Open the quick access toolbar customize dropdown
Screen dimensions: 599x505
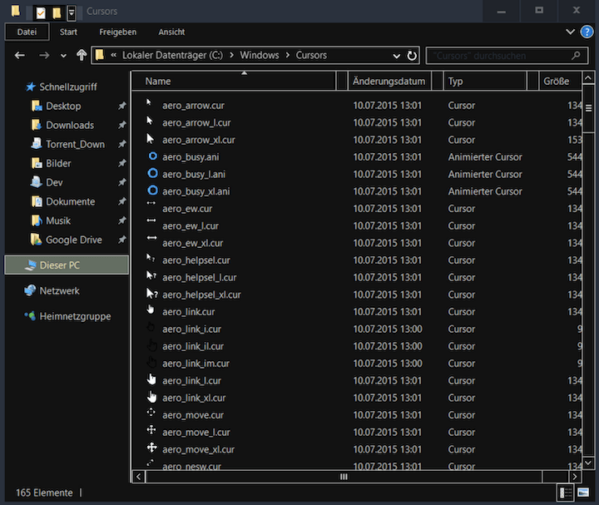71,13
